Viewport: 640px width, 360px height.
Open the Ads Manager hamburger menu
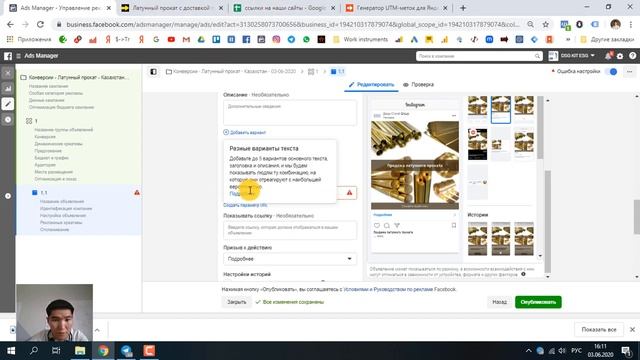tap(18, 56)
